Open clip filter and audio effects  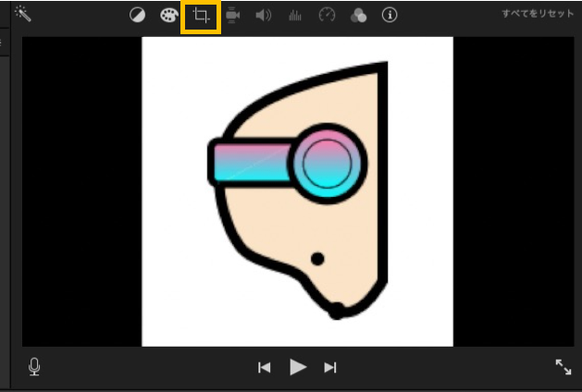[358, 15]
